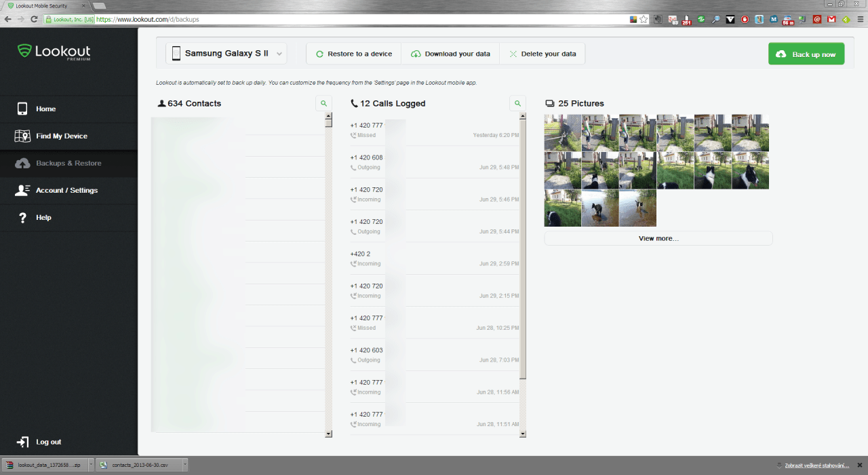Open the Help page

[x=68, y=217]
